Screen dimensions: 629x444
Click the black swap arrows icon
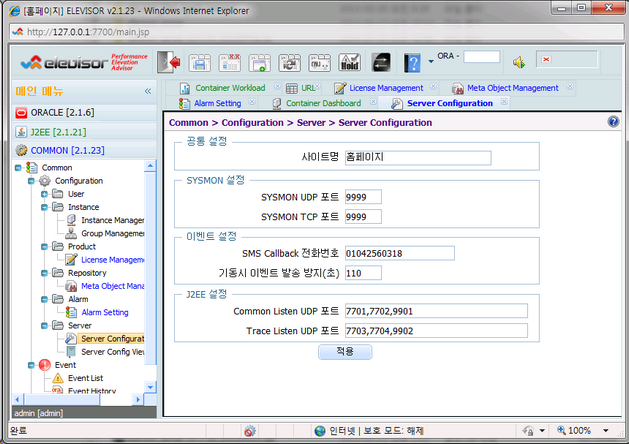pos(381,63)
